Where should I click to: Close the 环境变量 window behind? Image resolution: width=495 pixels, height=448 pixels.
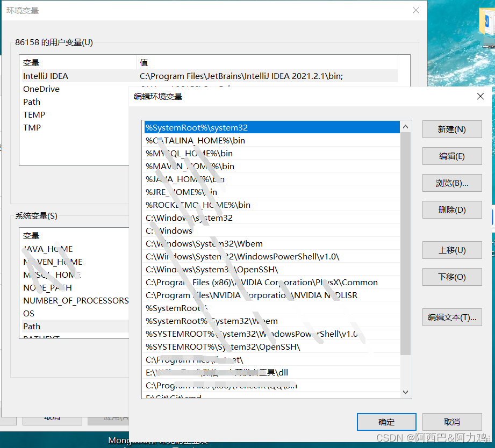point(416,10)
